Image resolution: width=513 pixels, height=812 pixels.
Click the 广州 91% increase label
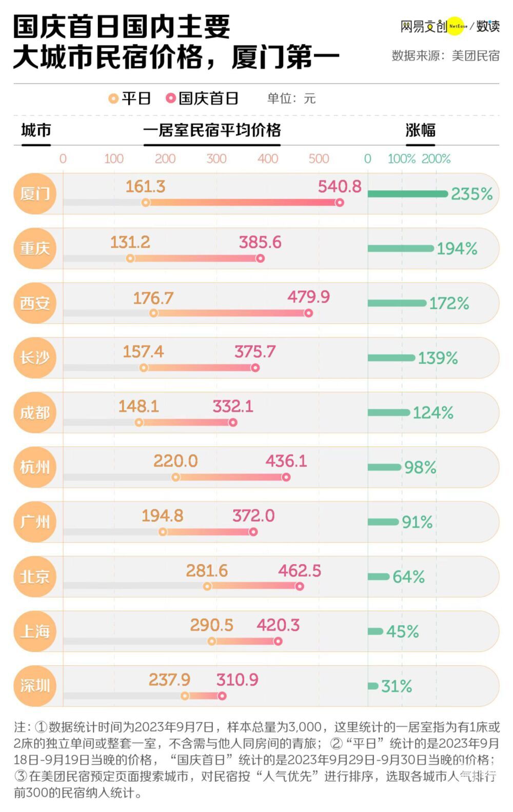[x=417, y=522]
